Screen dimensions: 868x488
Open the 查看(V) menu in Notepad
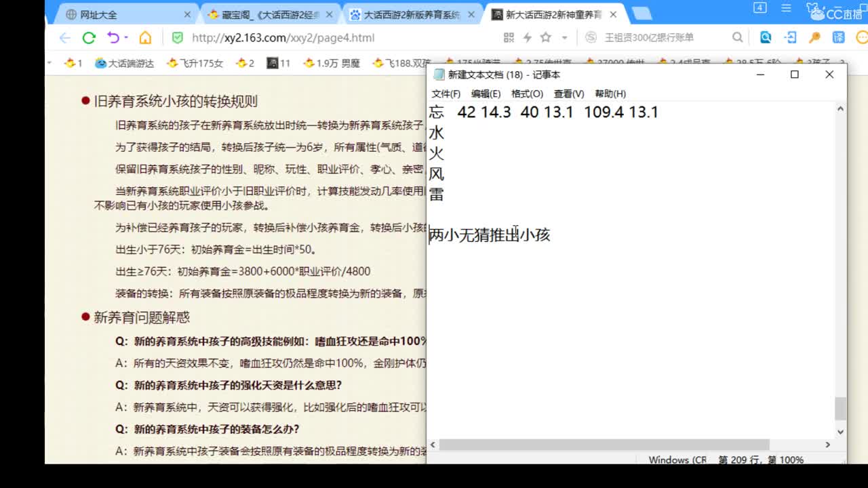tap(569, 94)
